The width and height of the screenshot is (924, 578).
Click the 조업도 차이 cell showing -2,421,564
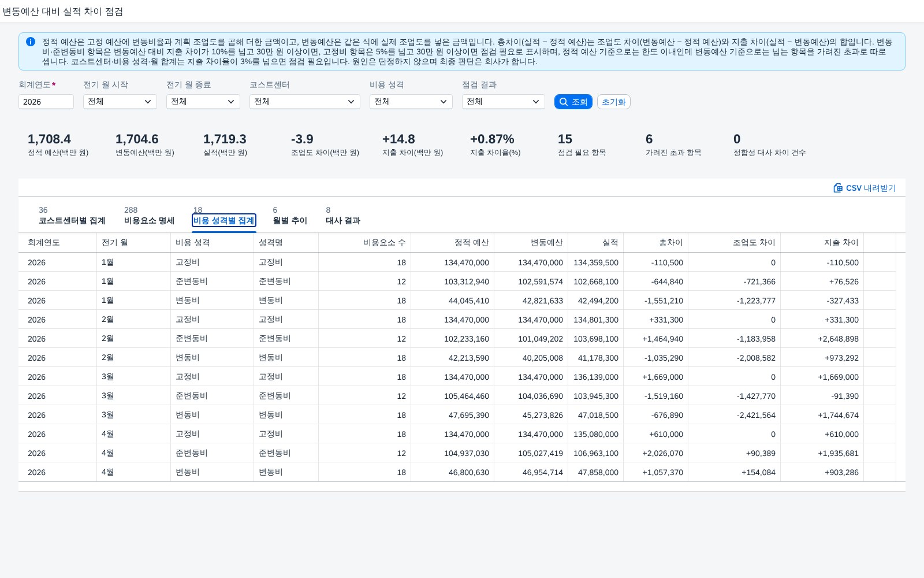click(735, 415)
